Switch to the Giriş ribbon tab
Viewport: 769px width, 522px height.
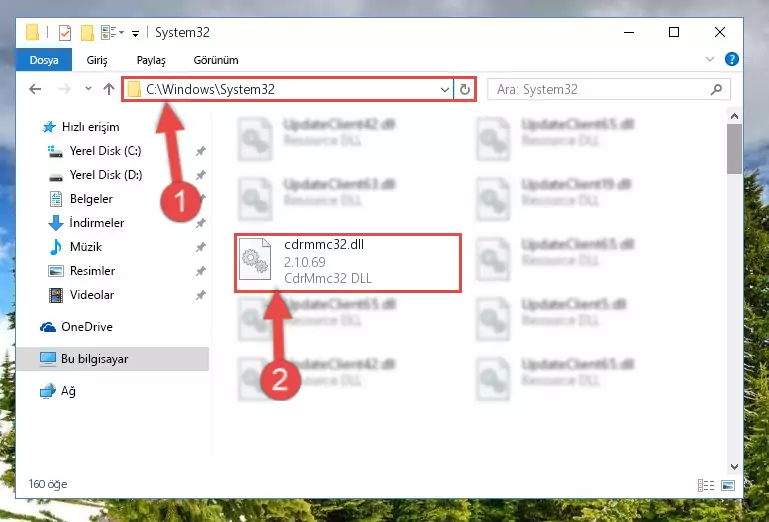coord(97,60)
